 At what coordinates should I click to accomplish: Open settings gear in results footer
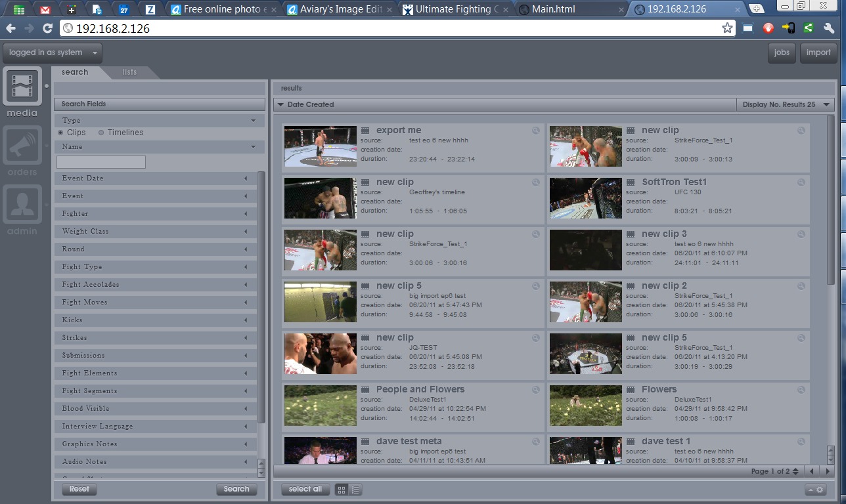tap(815, 490)
